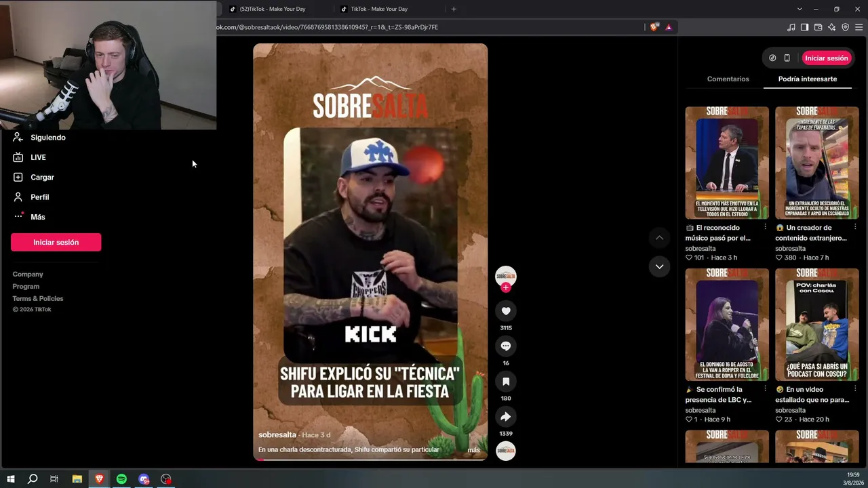Toggle the Brave sidebar panel icon
The width and height of the screenshot is (868, 488).
(x=805, y=27)
